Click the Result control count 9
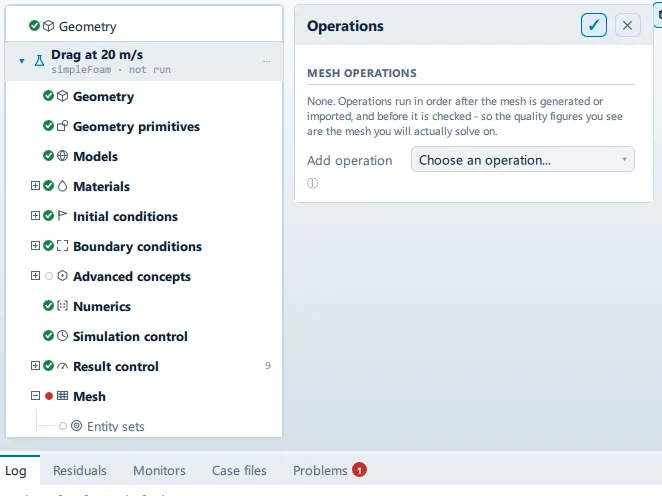662x496 pixels. point(268,366)
